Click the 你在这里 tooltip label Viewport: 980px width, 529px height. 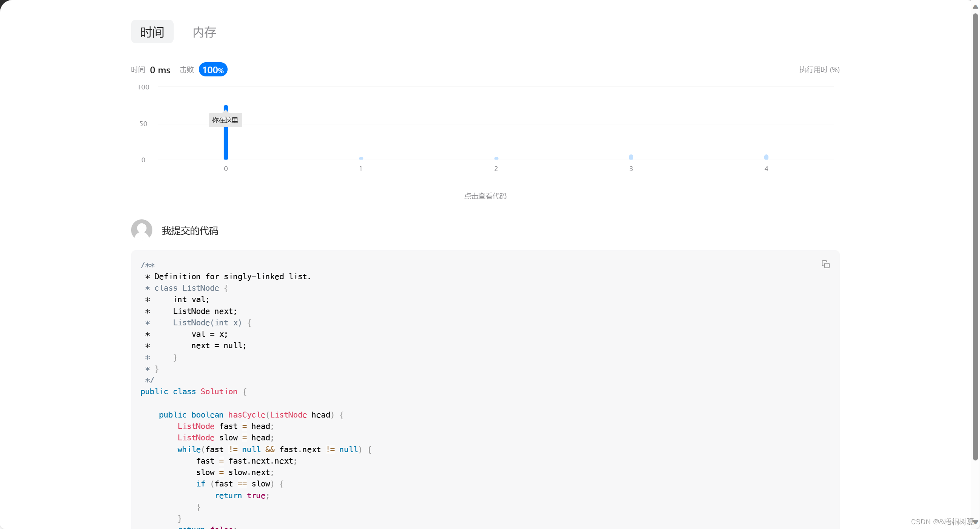[x=225, y=120]
